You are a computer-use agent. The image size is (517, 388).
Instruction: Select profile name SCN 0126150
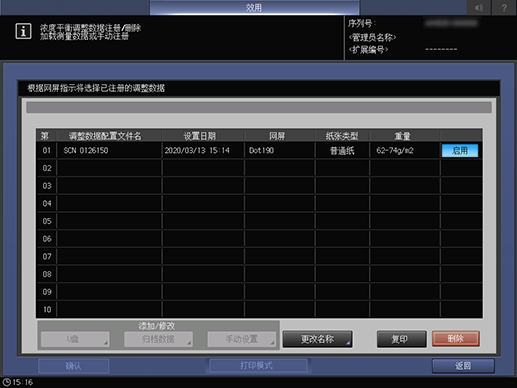point(86,151)
